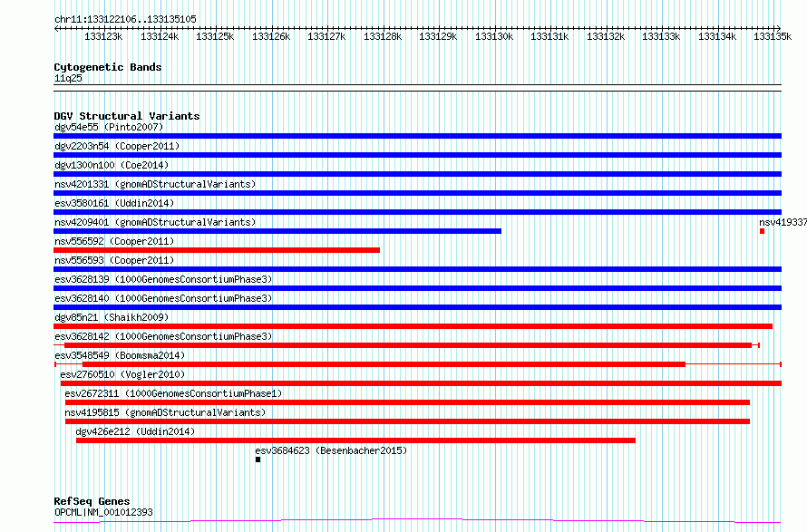Viewport: 807px width, 532px height.
Task: Select the blue bar under esv3580161
Action: pyautogui.click(x=417, y=212)
